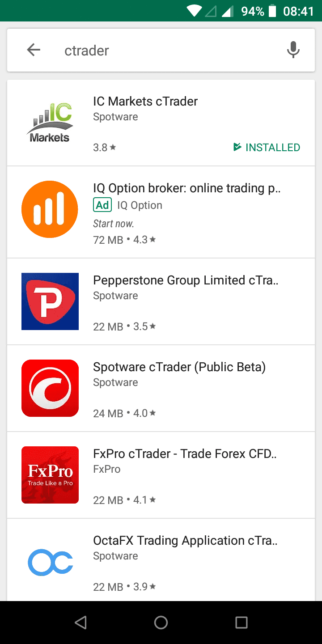Open FxPro cTrader Trade Forex result
The image size is (322, 644).
click(185, 454)
